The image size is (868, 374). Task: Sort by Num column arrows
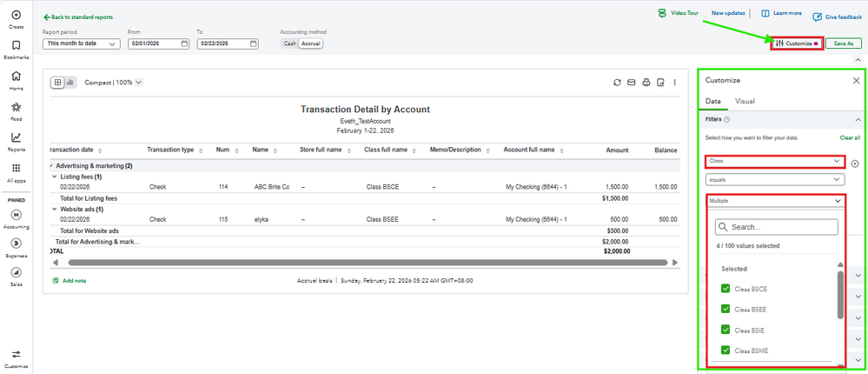236,150
